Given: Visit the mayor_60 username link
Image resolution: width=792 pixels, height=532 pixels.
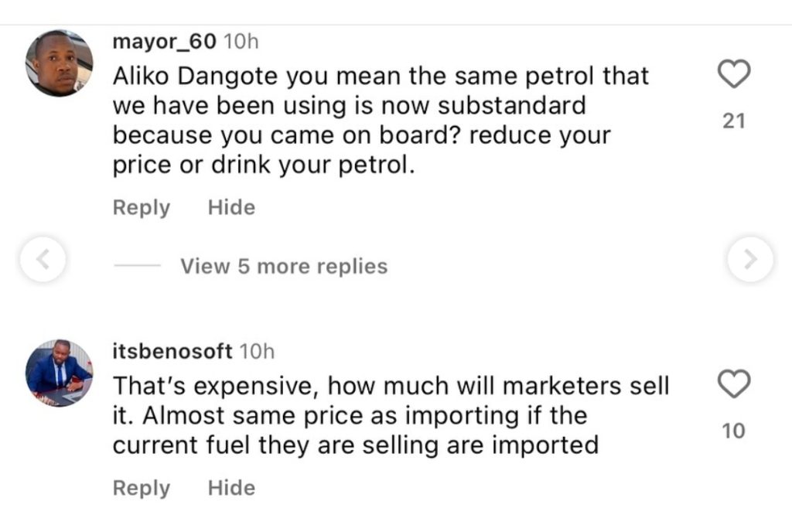Looking at the screenshot, I should point(164,43).
